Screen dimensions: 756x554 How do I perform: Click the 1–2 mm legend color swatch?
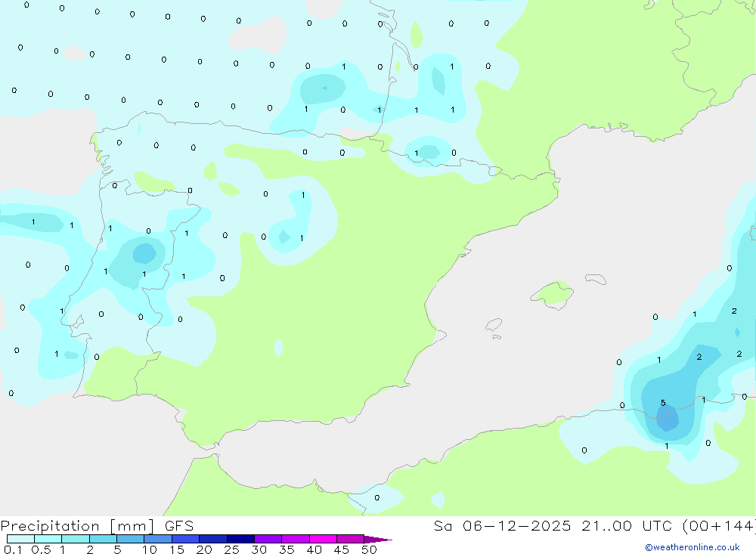(76, 539)
